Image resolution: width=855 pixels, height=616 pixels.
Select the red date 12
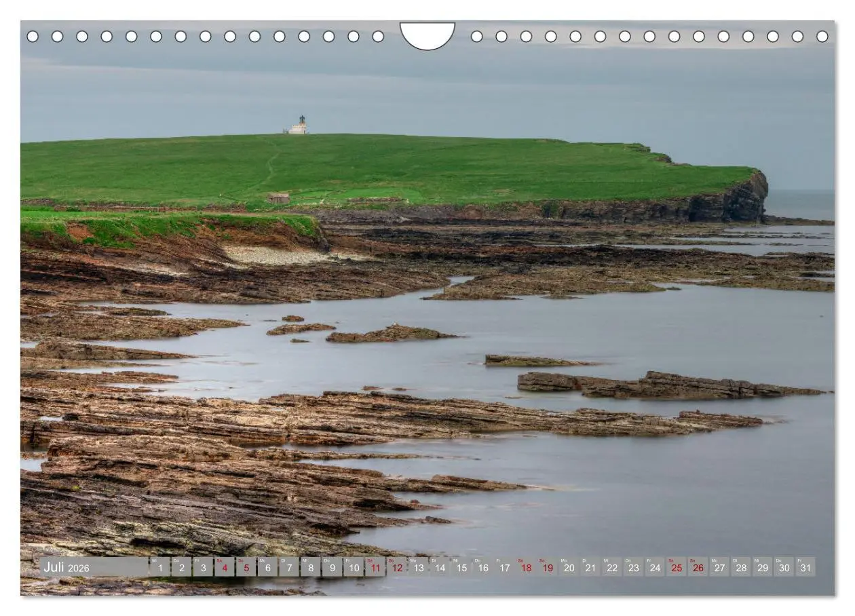click(x=396, y=567)
